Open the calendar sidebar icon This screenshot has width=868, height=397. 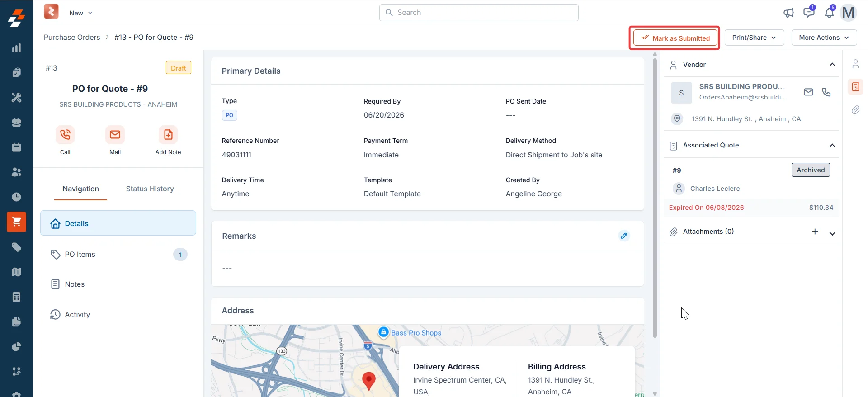pyautogui.click(x=16, y=147)
